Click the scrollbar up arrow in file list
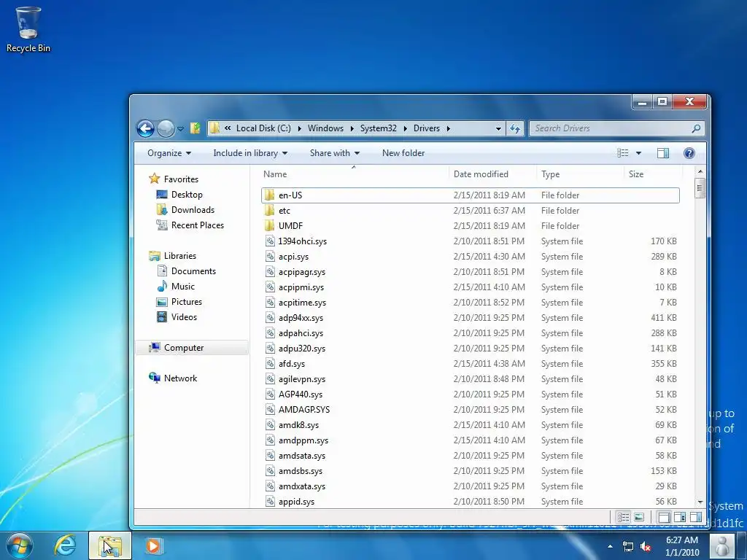 [700, 171]
